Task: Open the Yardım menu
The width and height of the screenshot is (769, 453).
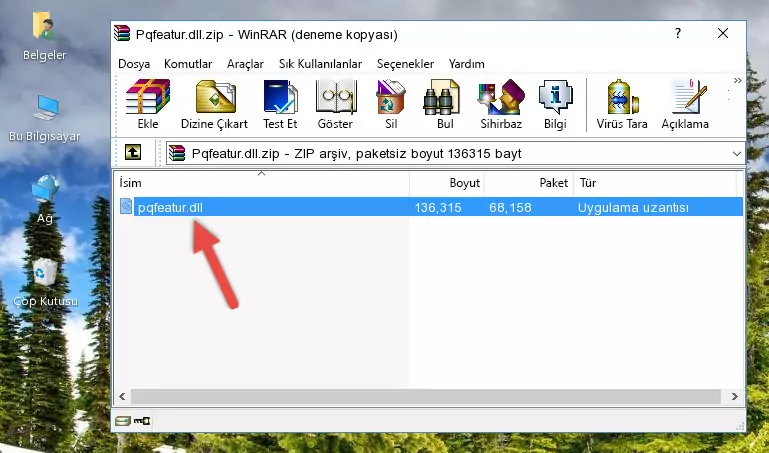Action: [466, 64]
